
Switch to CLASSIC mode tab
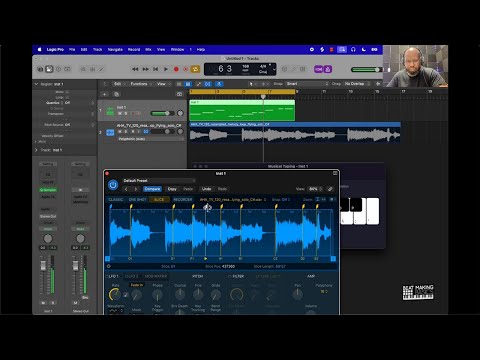116,199
